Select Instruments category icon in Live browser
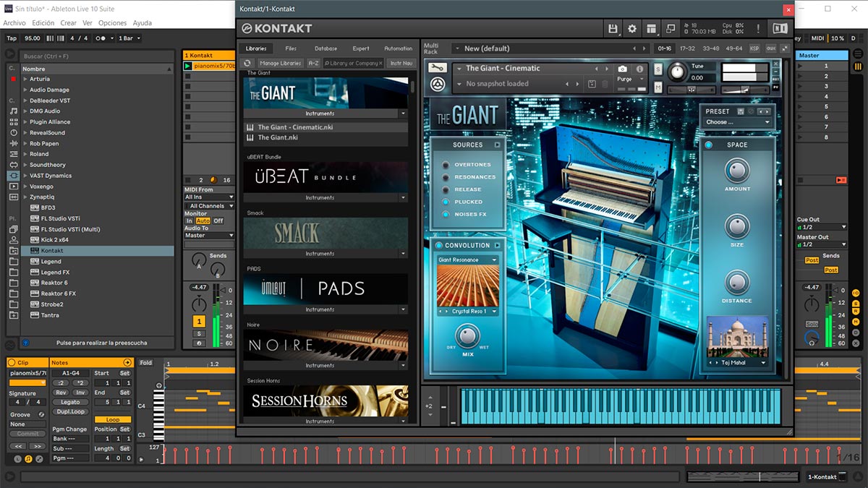This screenshot has width=868, height=488. point(13,133)
